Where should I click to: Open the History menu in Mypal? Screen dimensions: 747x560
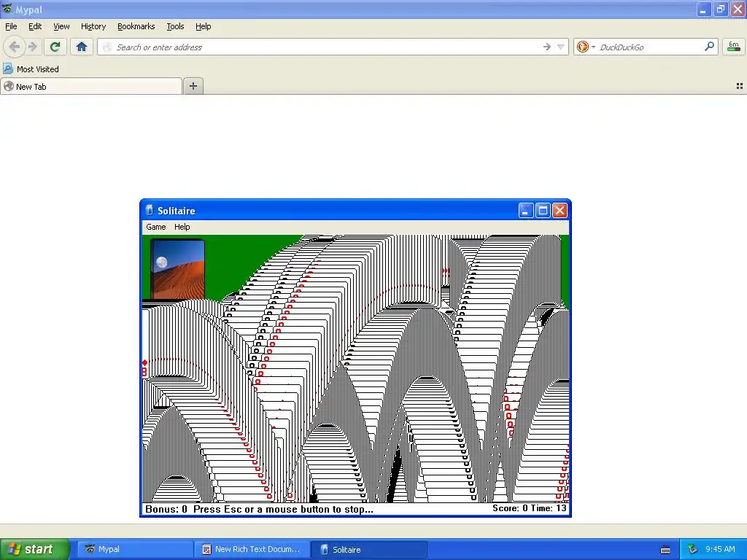(x=93, y=27)
